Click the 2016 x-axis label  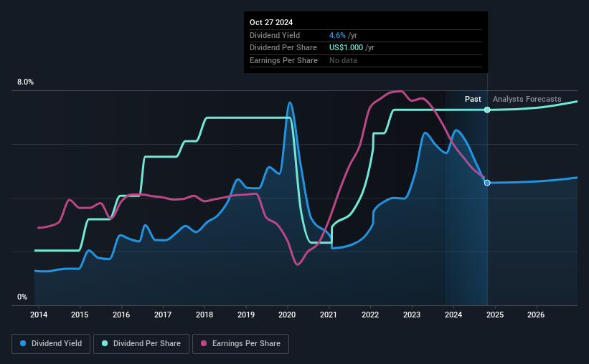[121, 315]
